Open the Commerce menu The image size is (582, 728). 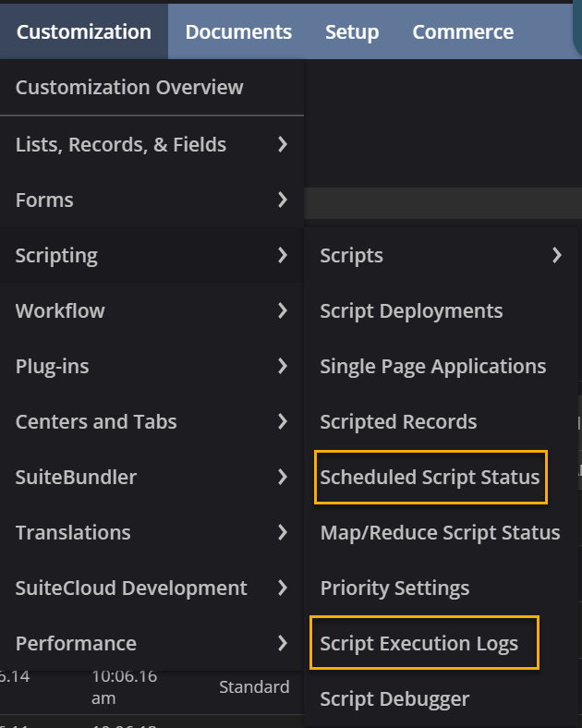click(463, 31)
